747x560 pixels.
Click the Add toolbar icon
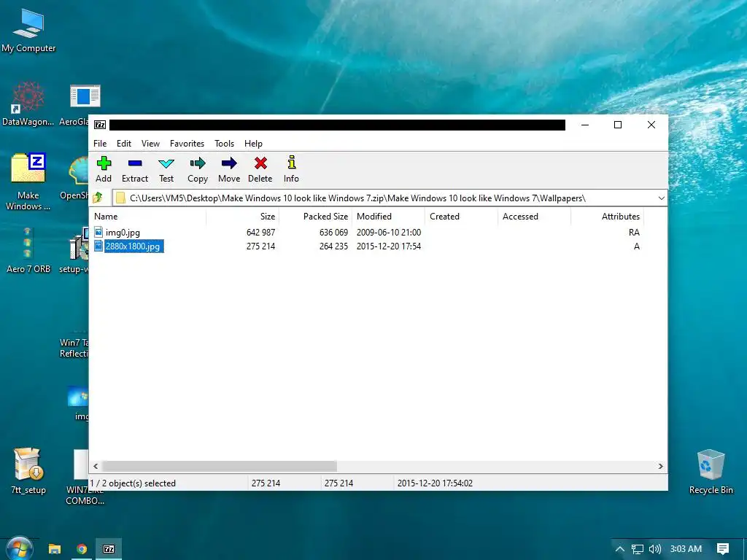[x=104, y=163]
